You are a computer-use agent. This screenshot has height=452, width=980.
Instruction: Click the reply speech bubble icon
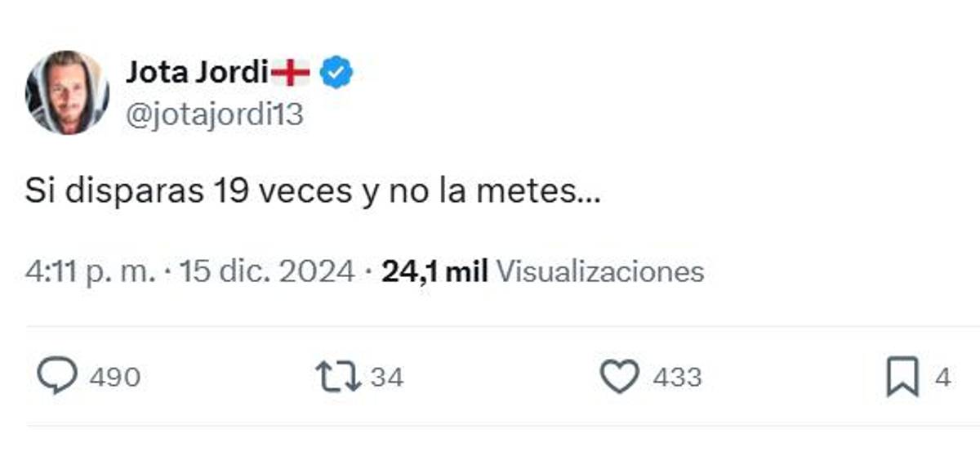[x=58, y=377]
